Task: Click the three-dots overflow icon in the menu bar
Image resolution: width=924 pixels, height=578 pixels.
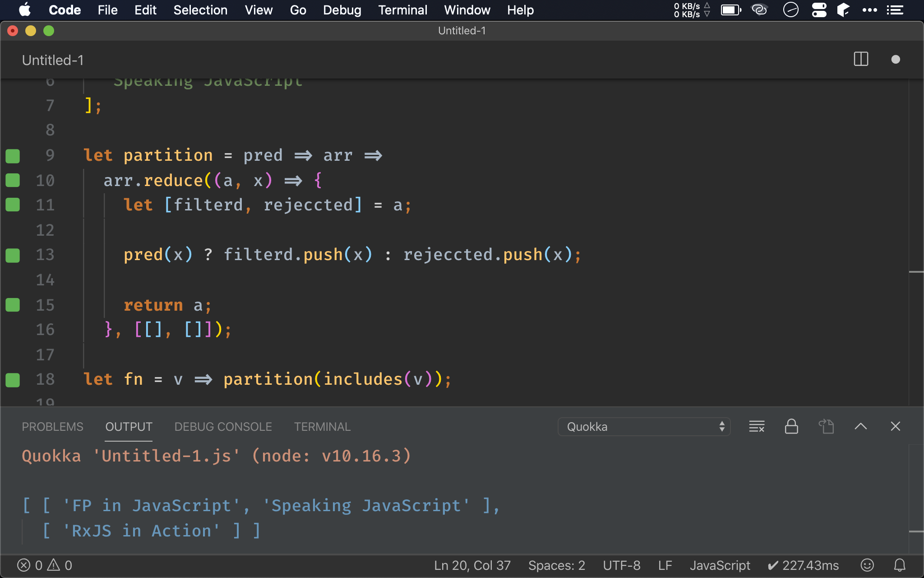Action: 869,10
